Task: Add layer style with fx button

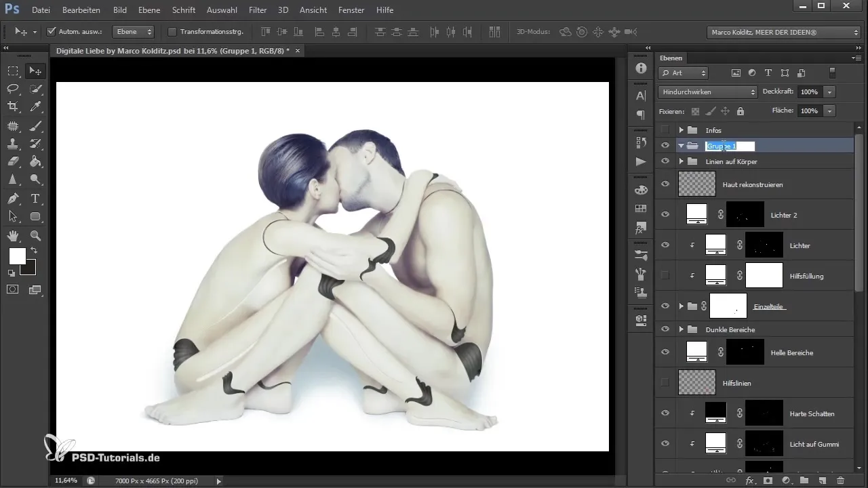Action: (x=750, y=481)
